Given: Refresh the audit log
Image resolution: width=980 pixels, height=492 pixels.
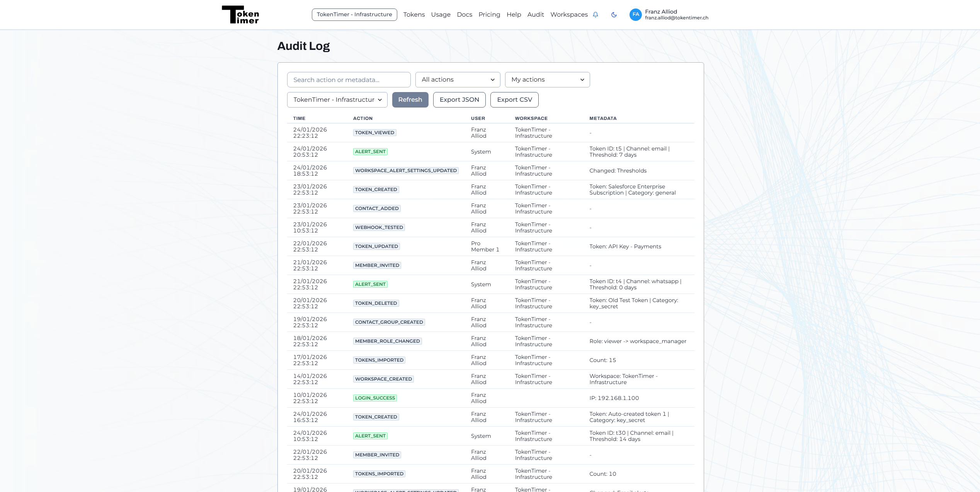Looking at the screenshot, I should point(410,99).
